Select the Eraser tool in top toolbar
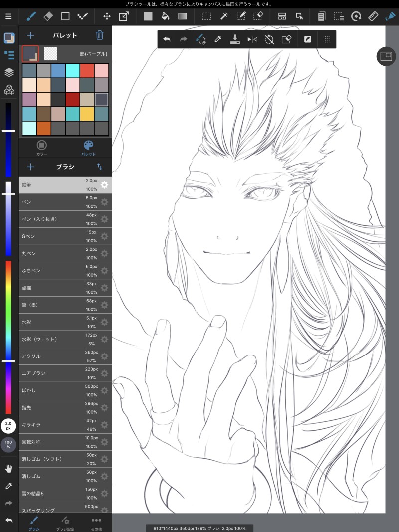This screenshot has width=399, height=532. 48,16
